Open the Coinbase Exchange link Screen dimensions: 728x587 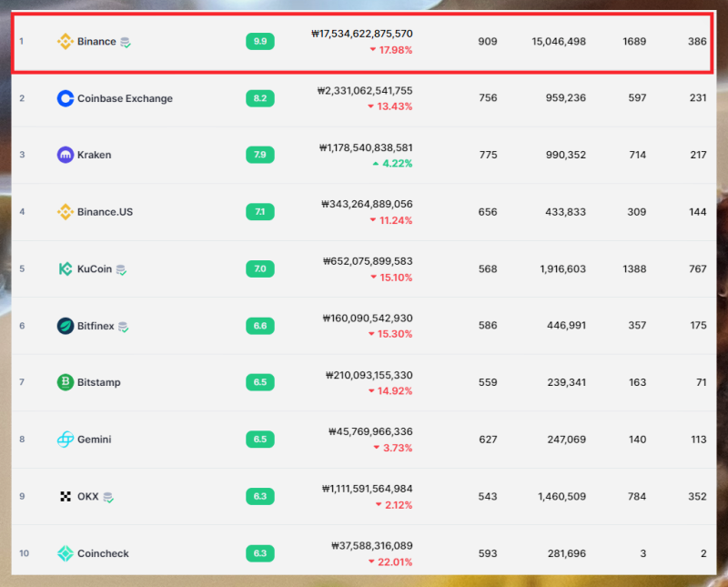coord(125,98)
